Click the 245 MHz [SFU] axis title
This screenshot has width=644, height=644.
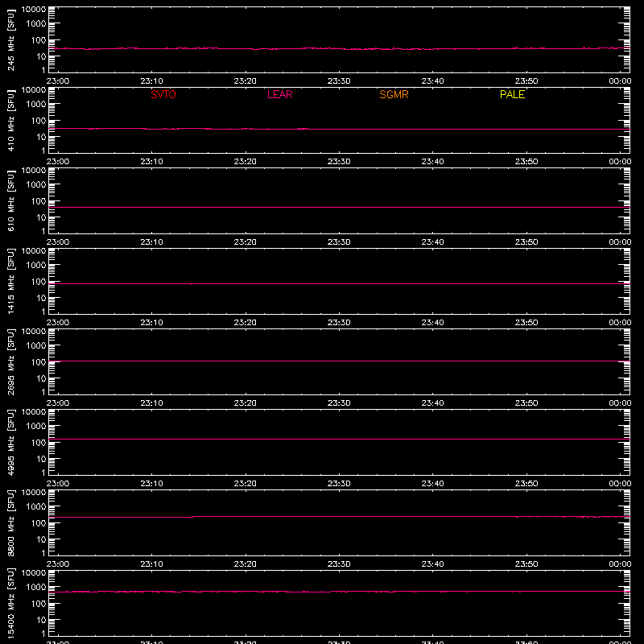(11, 39)
